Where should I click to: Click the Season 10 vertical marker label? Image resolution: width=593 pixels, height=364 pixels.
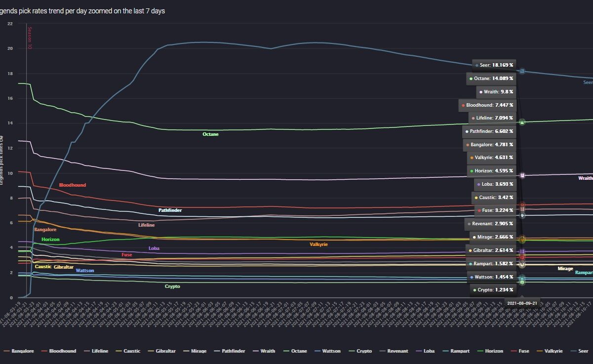(30, 38)
